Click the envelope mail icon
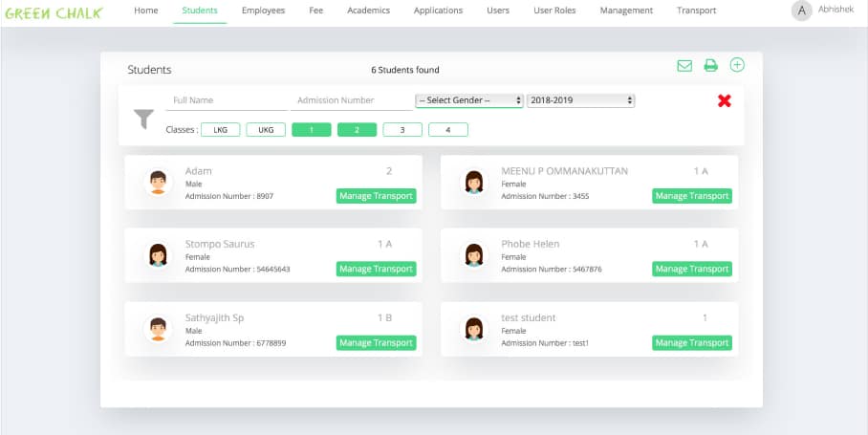 click(684, 66)
